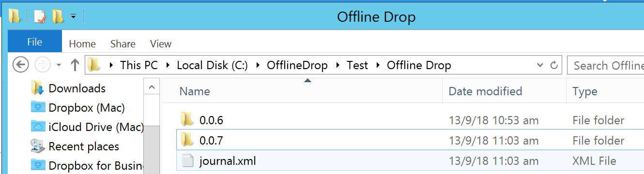The image size is (644, 174).
Task: Open the Customize Quick Access Toolbar dropdown
Action: point(73,16)
